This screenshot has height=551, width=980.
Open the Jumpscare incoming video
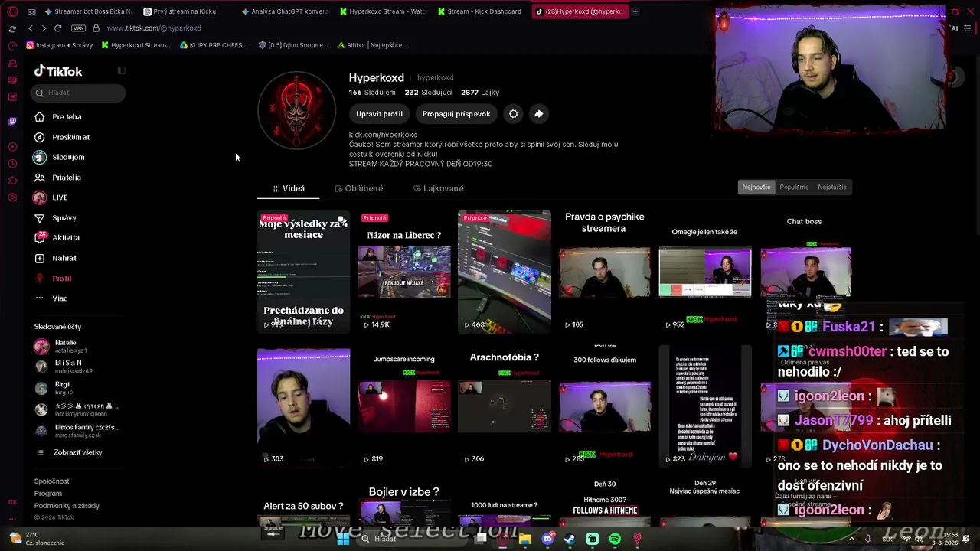click(x=404, y=406)
